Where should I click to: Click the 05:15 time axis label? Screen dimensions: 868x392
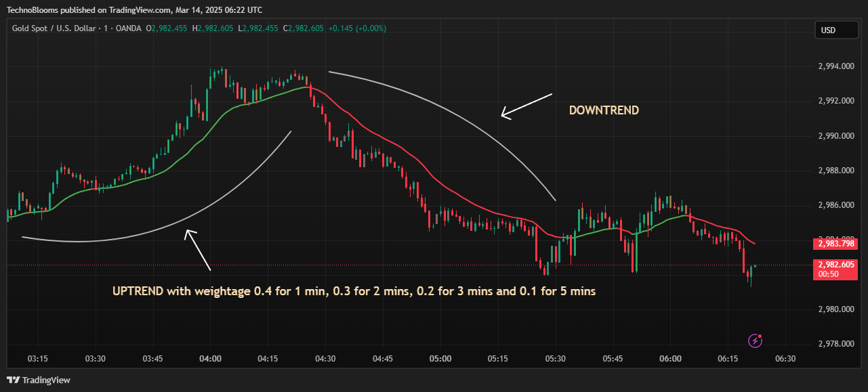click(x=498, y=358)
